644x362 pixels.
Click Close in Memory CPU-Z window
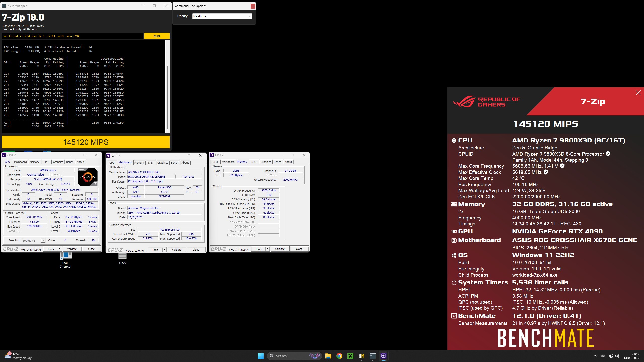299,249
